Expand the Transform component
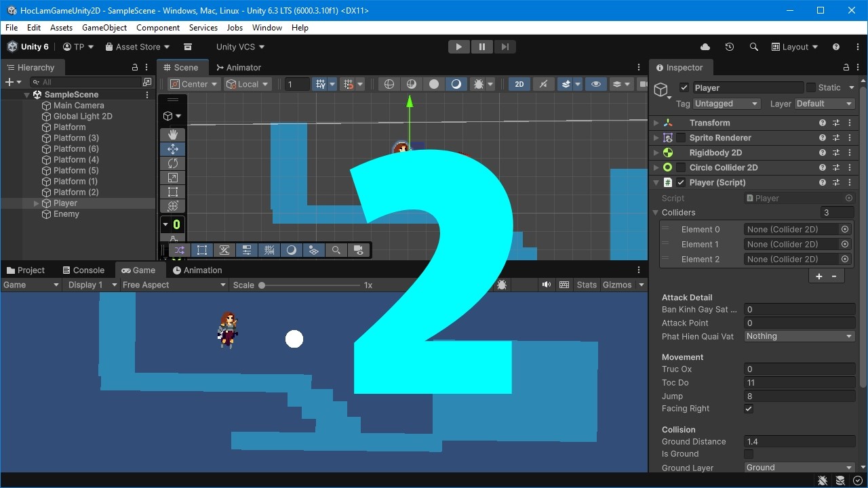Viewport: 868px width, 488px height. 656,123
